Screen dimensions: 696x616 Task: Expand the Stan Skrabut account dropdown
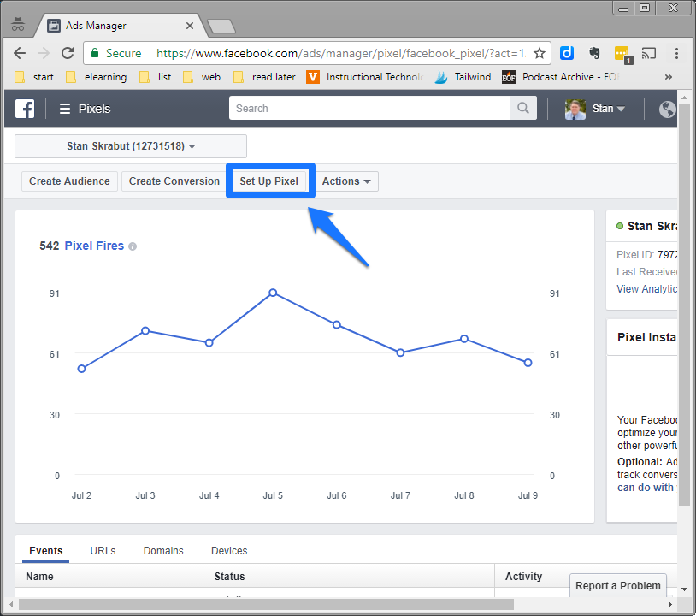pyautogui.click(x=131, y=146)
